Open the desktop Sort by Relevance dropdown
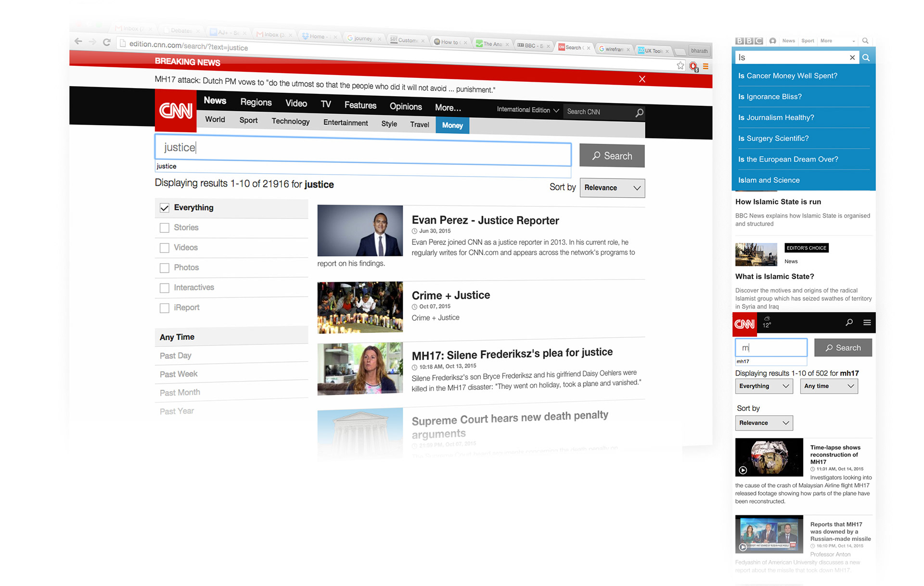The image size is (924, 586). [x=612, y=188]
